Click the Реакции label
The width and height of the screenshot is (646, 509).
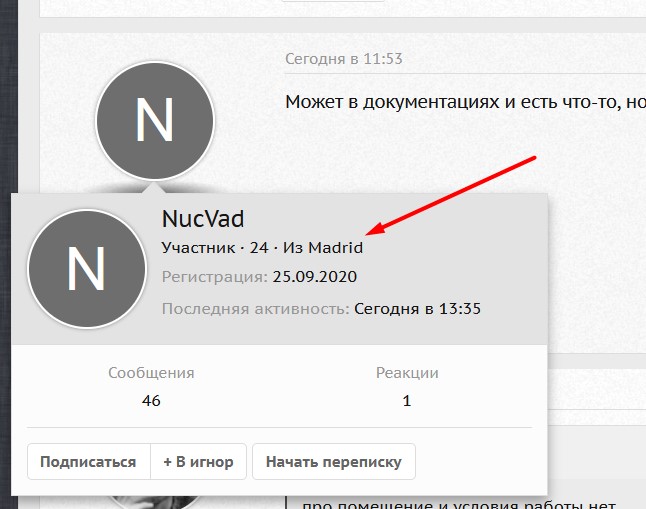click(407, 373)
